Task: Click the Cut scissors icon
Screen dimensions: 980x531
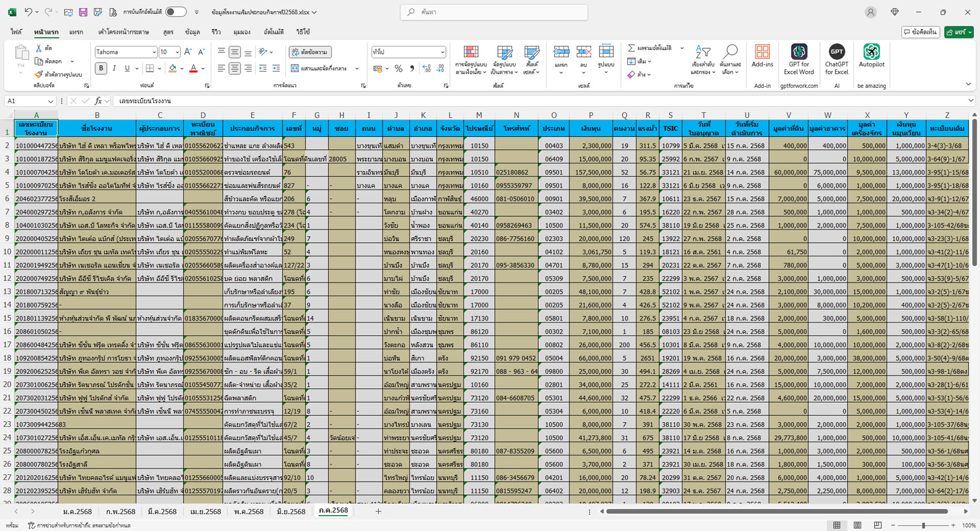Action: point(39,48)
